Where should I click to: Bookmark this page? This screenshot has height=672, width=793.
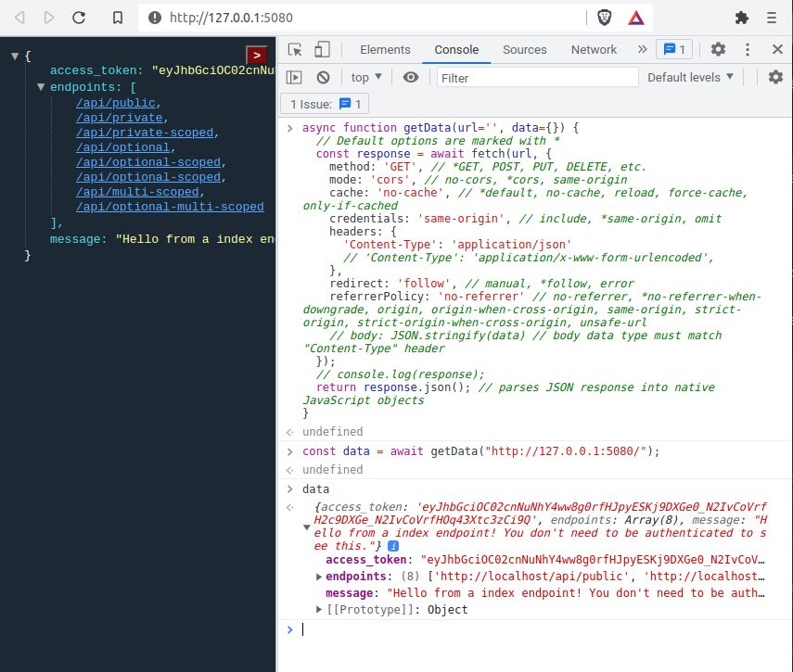pyautogui.click(x=118, y=19)
